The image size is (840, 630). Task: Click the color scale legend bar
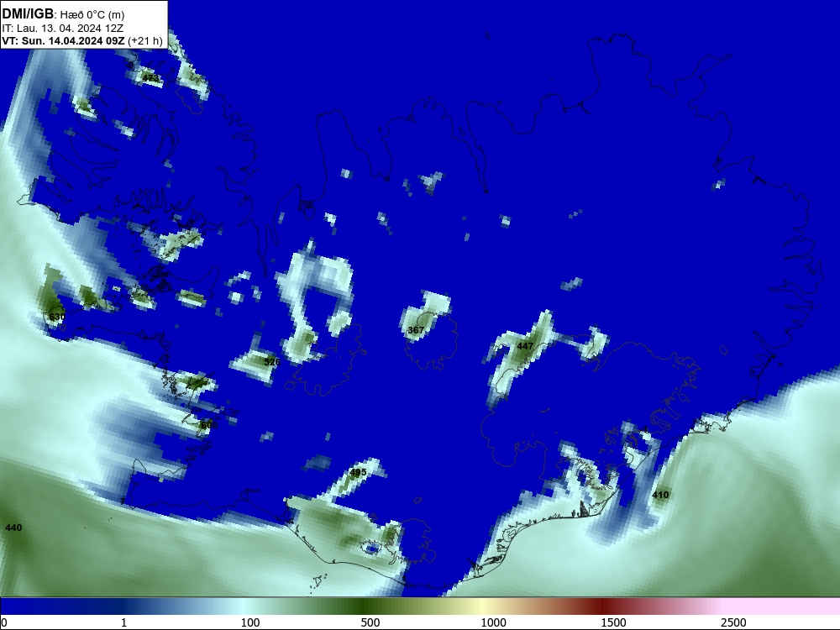[x=420, y=606]
